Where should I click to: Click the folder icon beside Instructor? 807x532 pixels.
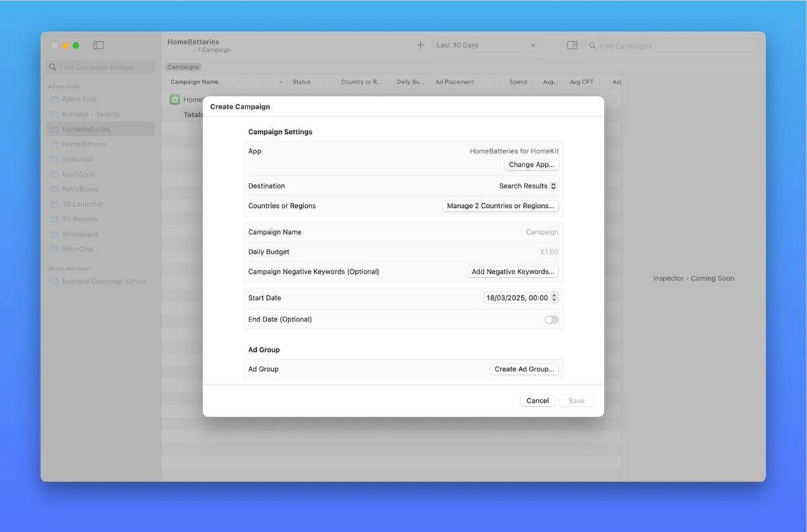pyautogui.click(x=54, y=159)
